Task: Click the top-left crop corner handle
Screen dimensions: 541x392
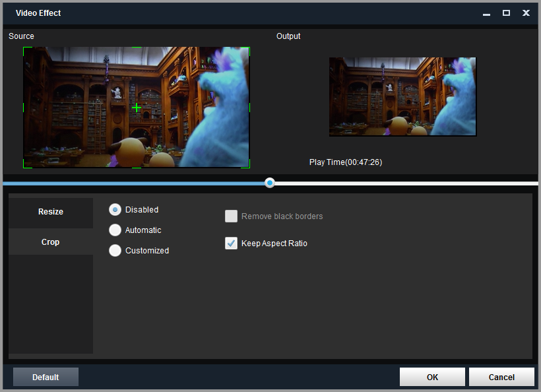Action: tap(24, 48)
